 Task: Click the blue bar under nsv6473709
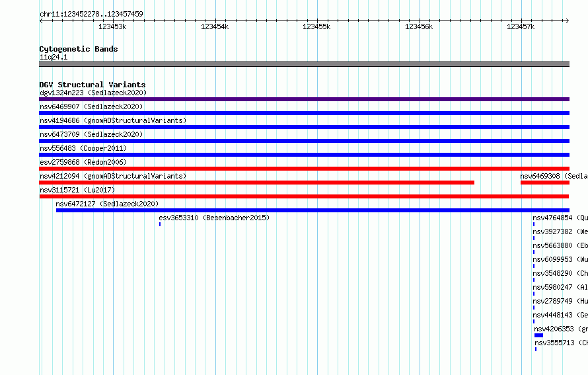[304, 141]
